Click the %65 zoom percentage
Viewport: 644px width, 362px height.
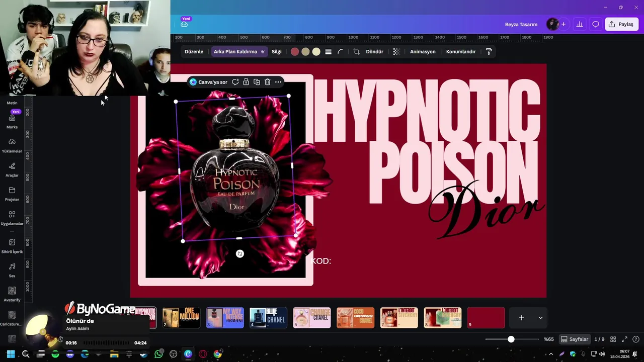549,339
